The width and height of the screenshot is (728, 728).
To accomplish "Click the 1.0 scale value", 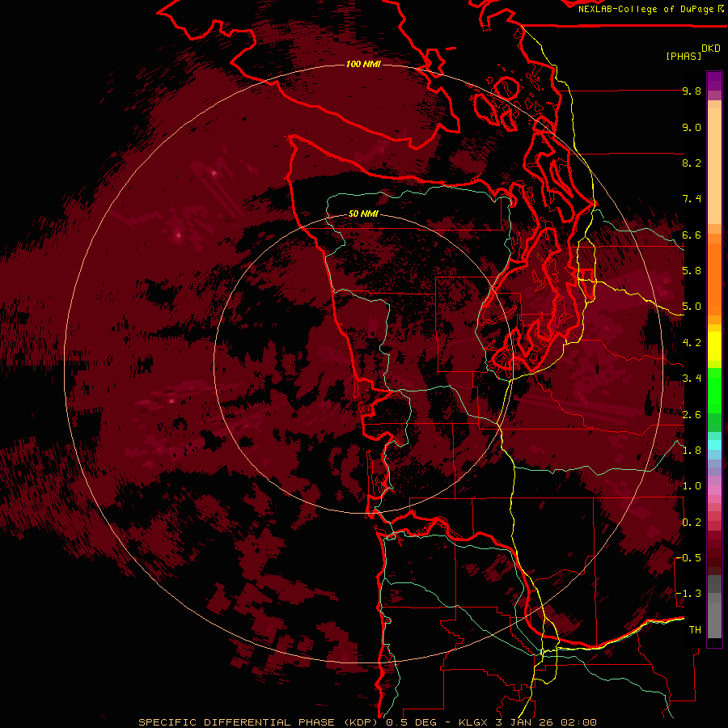I will click(692, 486).
